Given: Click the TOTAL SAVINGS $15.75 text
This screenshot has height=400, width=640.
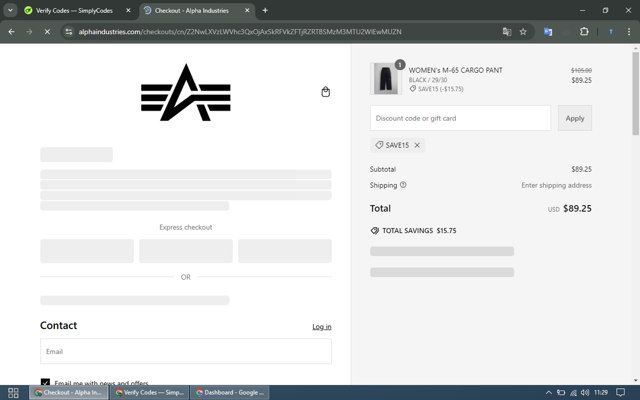Looking at the screenshot, I should pyautogui.click(x=419, y=231).
